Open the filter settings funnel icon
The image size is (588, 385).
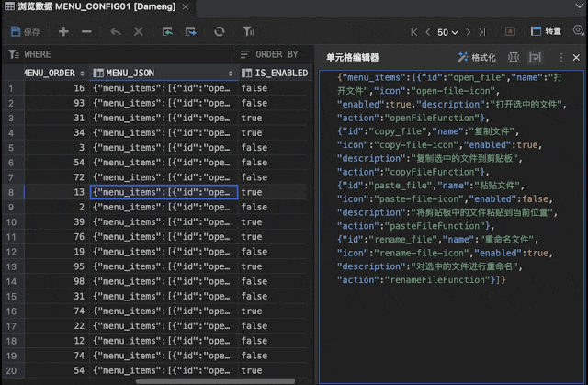click(248, 32)
